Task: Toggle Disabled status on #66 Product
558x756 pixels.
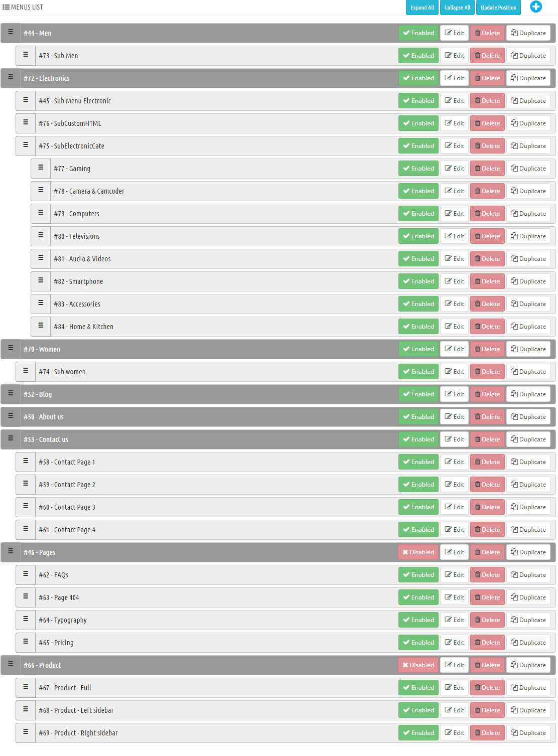Action: tap(418, 665)
